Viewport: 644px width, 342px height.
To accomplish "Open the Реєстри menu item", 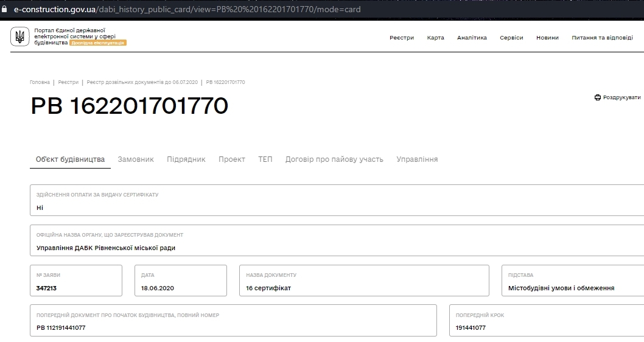I will (402, 38).
